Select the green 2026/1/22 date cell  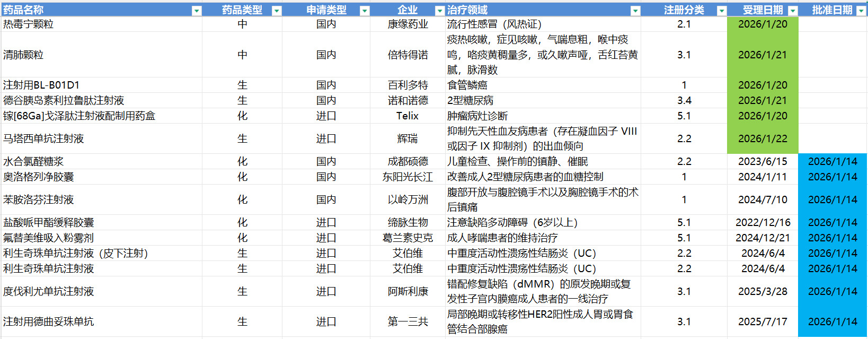coord(763,139)
